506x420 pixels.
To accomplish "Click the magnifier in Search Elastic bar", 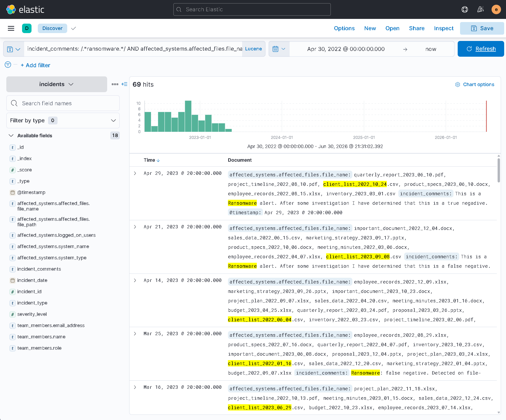I will point(179,9).
